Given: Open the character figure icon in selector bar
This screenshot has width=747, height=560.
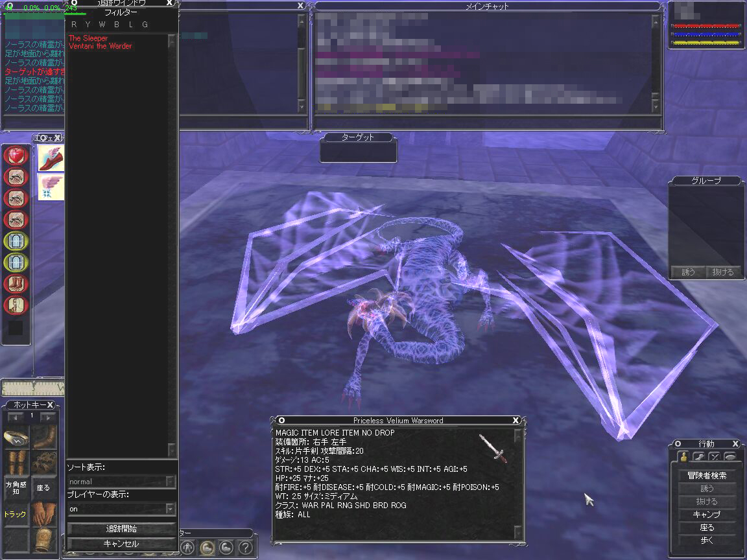Looking at the screenshot, I should pos(187,548).
